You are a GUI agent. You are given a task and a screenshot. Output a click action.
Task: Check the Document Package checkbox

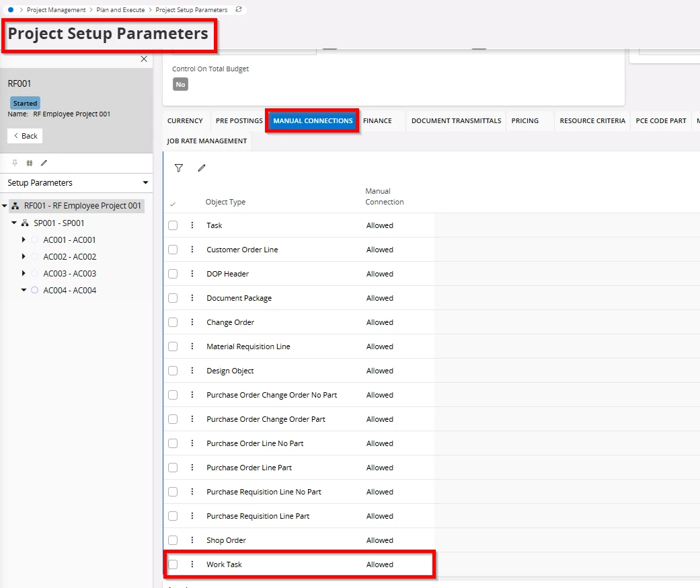173,297
